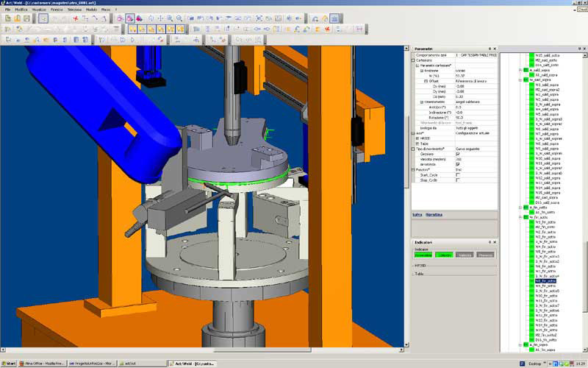Toggle the Stop_Cycle checkbox
This screenshot has height=368, width=588.
tap(458, 180)
